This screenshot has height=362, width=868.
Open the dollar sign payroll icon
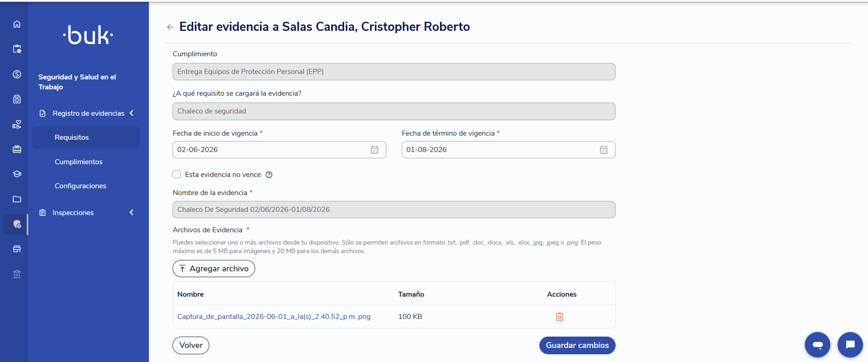(17, 74)
